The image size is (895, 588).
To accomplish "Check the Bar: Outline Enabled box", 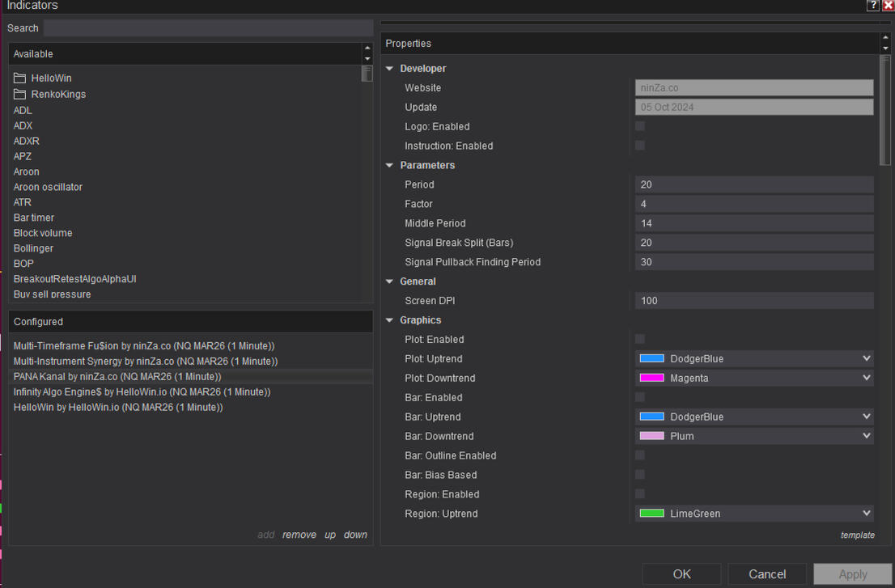I will pyautogui.click(x=640, y=455).
